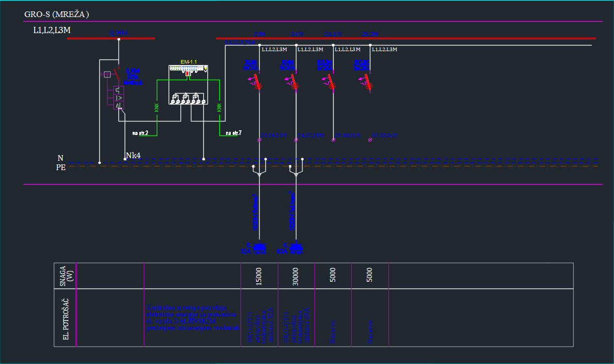Select the left green KNX label
This screenshot has width=614, height=364.
click(x=156, y=108)
